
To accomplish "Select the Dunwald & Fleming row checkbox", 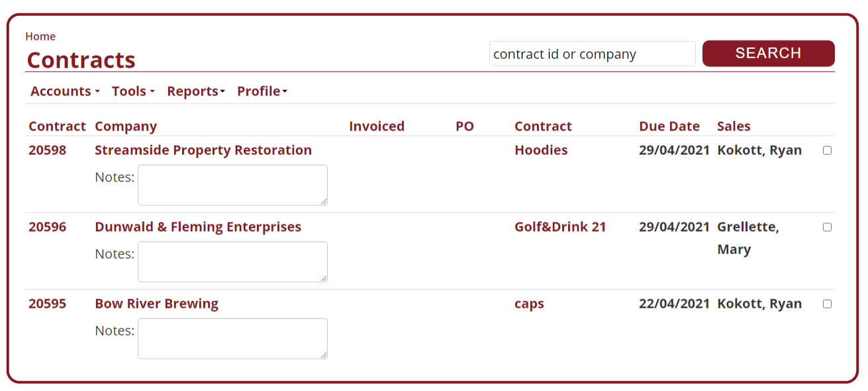I will 827,227.
